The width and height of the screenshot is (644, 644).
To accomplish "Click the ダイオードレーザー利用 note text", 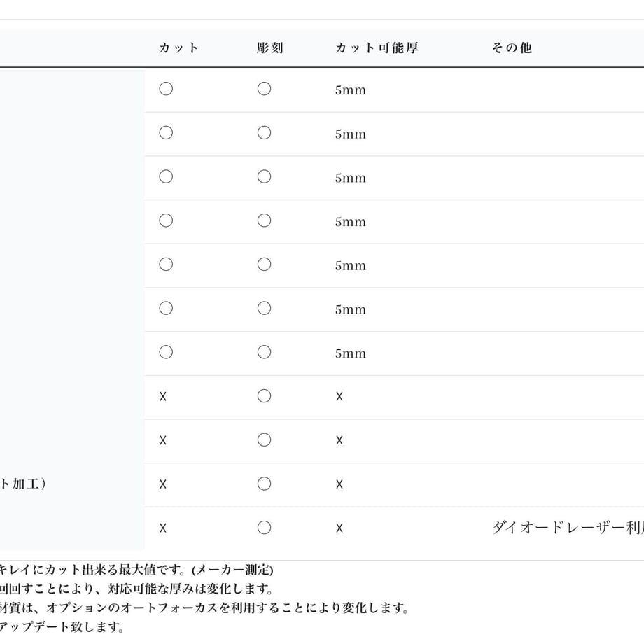I will coord(568,528).
